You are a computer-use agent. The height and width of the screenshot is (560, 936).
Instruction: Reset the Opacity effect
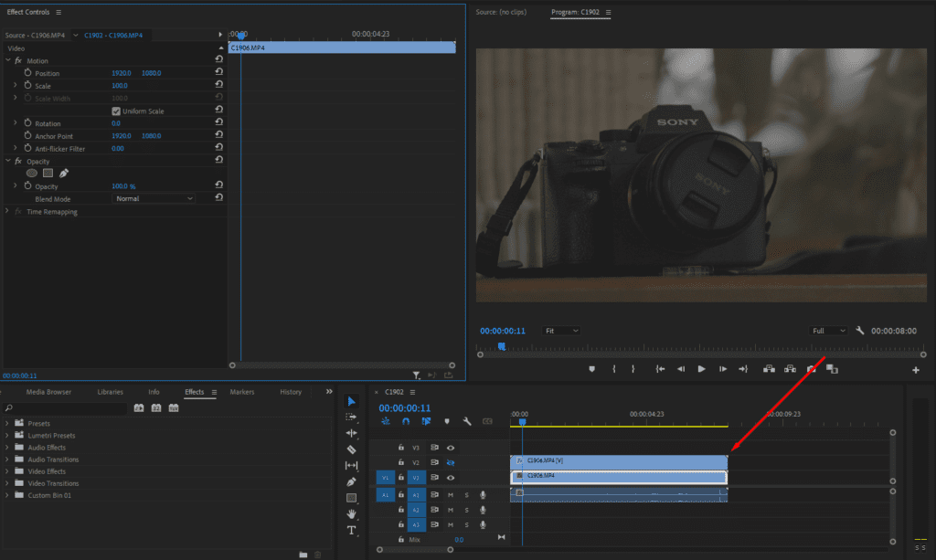pos(219,160)
